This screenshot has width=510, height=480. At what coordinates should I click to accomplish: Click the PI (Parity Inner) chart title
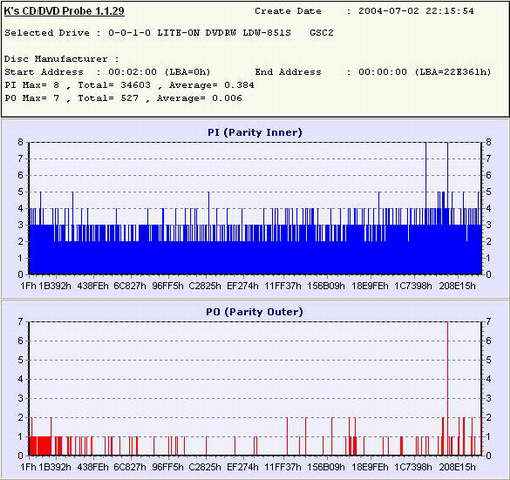tap(255, 132)
